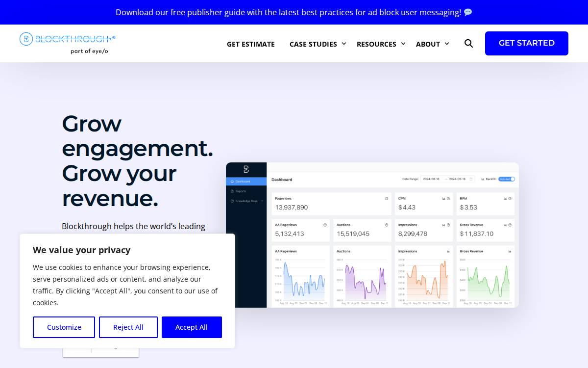The image size is (588, 368).
Task: Click the Customize cookies button
Action: click(x=64, y=327)
